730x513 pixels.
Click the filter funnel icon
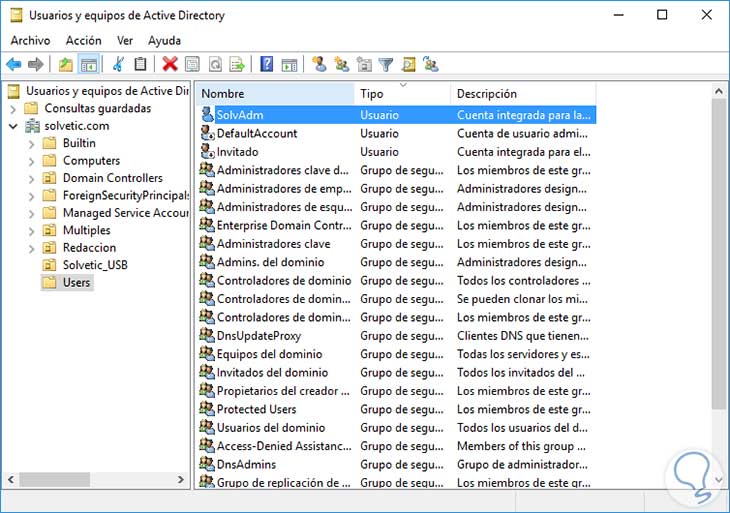(x=386, y=64)
